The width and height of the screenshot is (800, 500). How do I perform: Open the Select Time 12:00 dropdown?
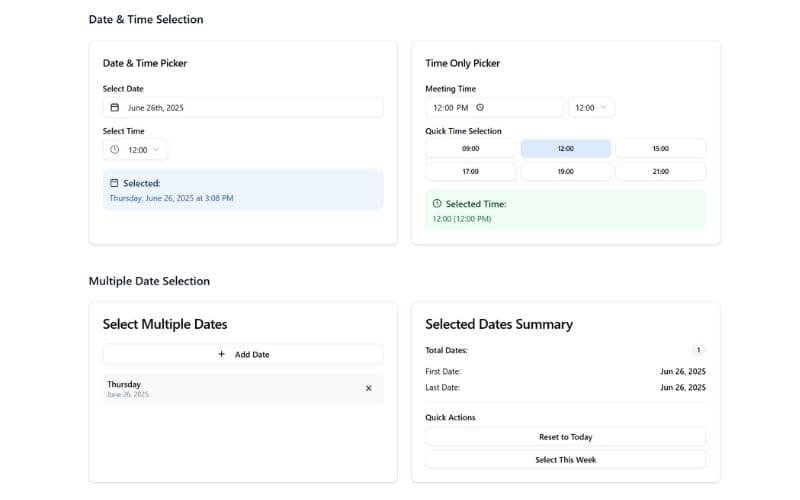(x=135, y=150)
